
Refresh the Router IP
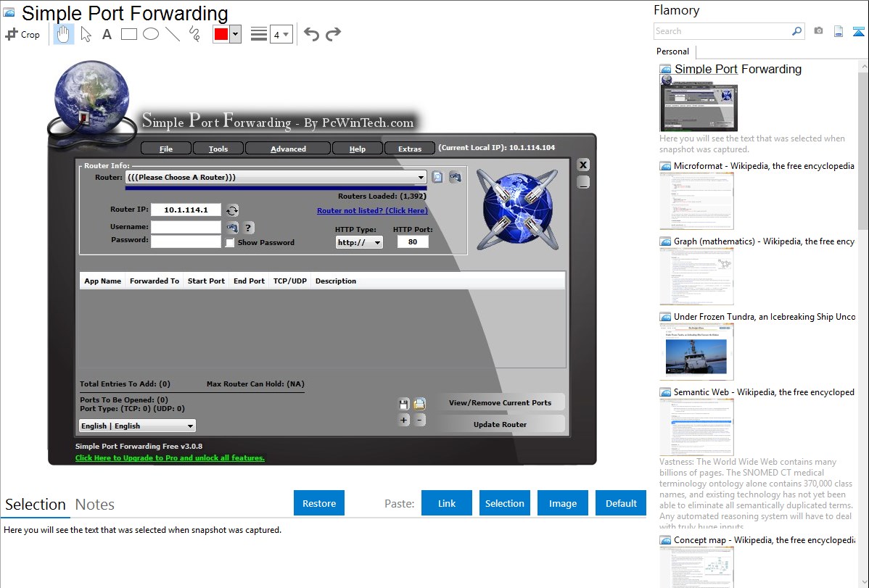[x=232, y=210]
